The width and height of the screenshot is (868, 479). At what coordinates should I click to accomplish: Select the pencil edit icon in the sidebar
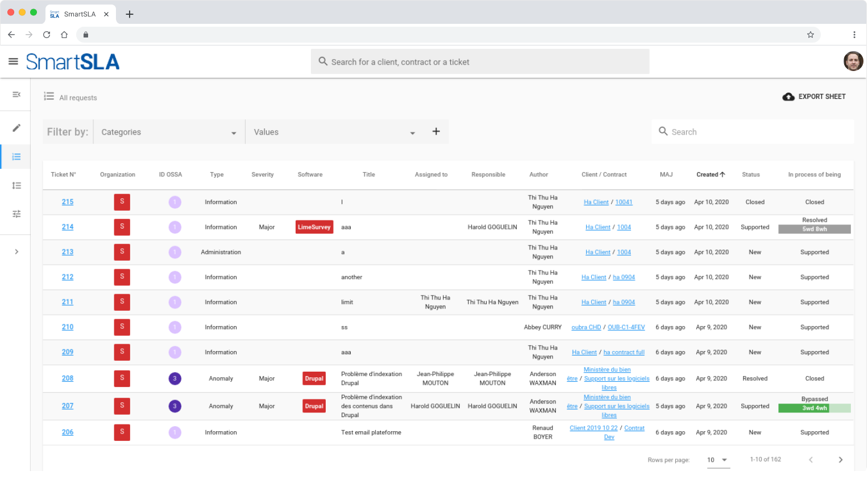[15, 126]
